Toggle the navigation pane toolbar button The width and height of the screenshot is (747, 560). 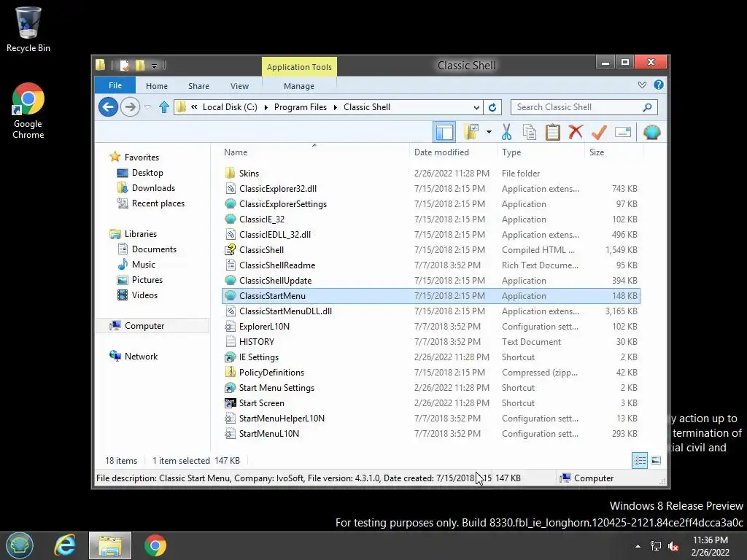coord(444,132)
